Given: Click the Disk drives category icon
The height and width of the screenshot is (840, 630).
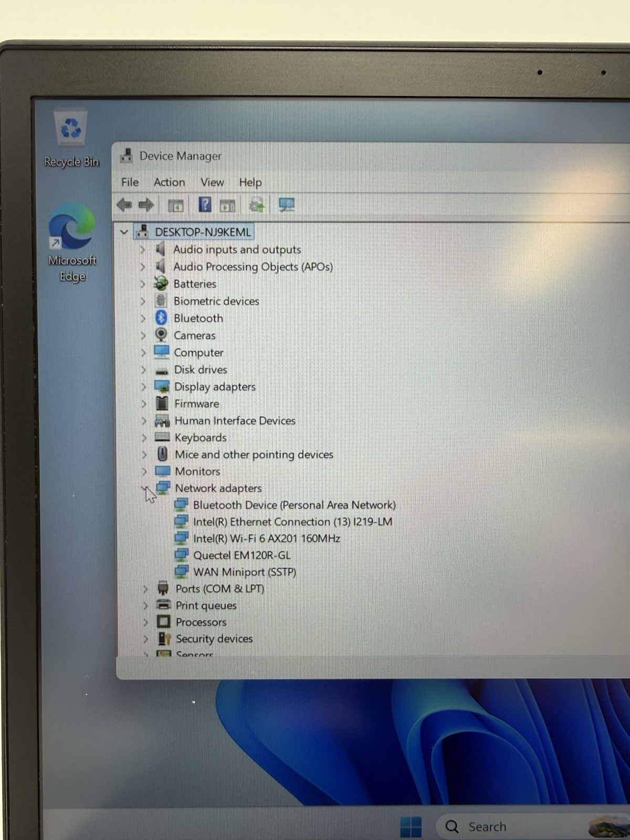Looking at the screenshot, I should click(162, 371).
